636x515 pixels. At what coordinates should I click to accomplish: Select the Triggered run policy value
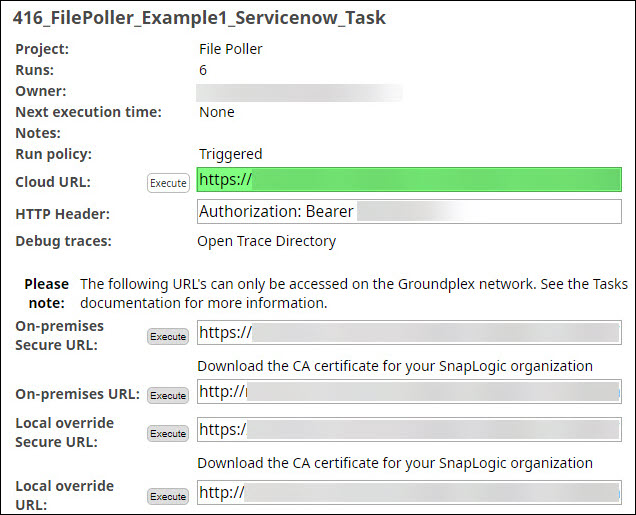point(230,154)
